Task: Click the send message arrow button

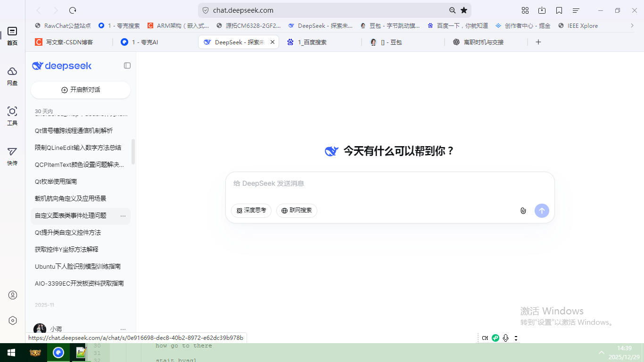Action: [x=542, y=211]
